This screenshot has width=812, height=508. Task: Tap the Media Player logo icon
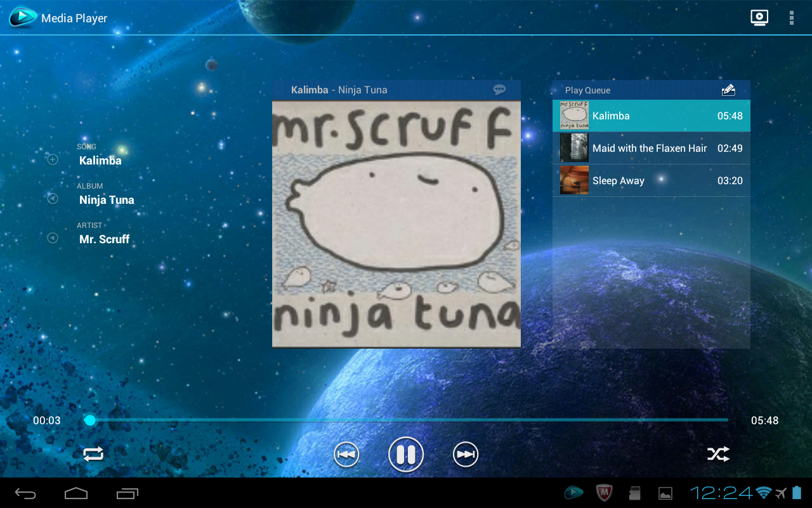[23, 18]
